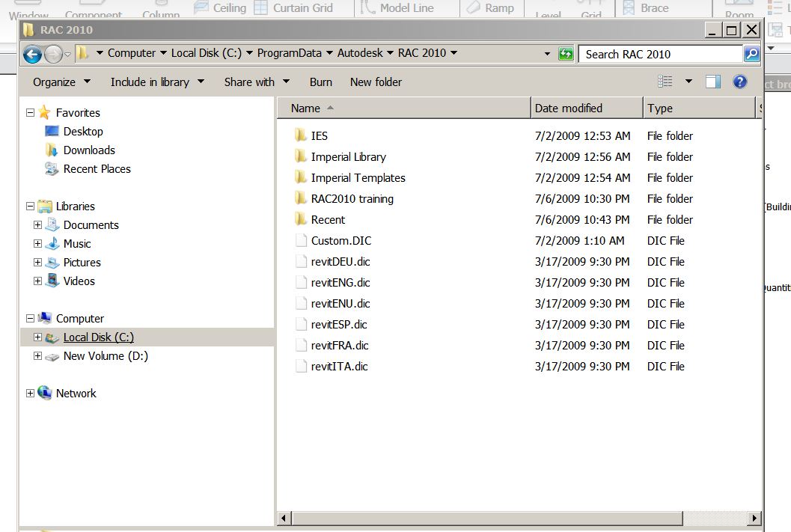Click the Search RAC 2010 input field

[661, 54]
